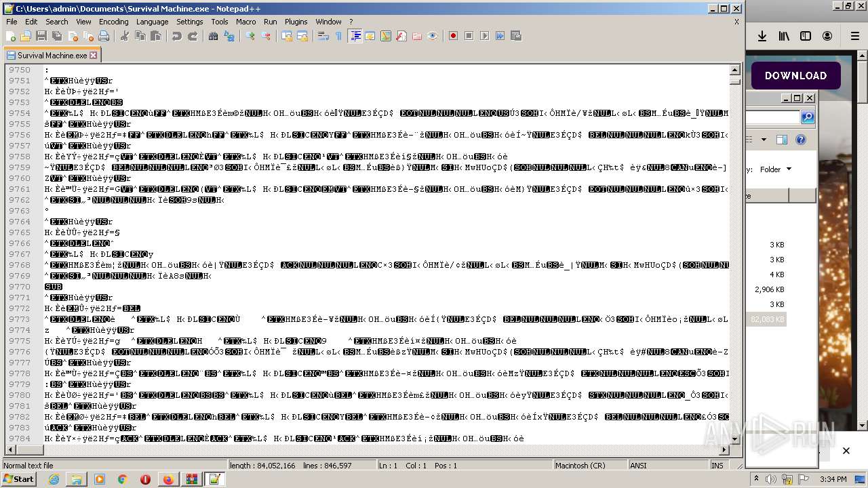
Task: Open the Settings menu
Action: click(190, 22)
